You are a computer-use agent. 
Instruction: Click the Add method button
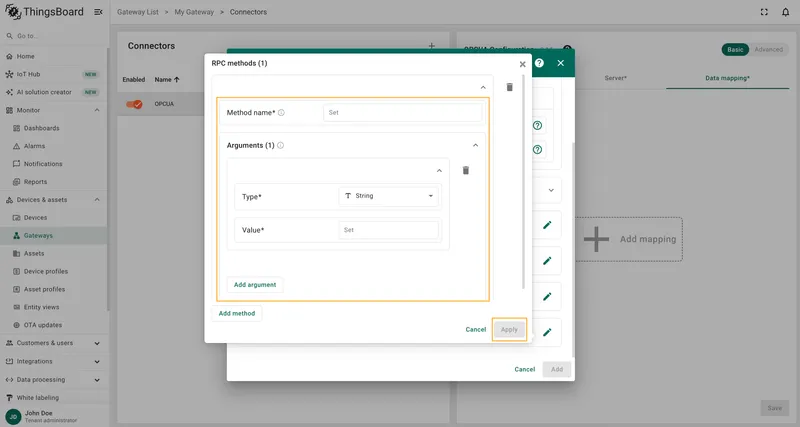pyautogui.click(x=237, y=313)
